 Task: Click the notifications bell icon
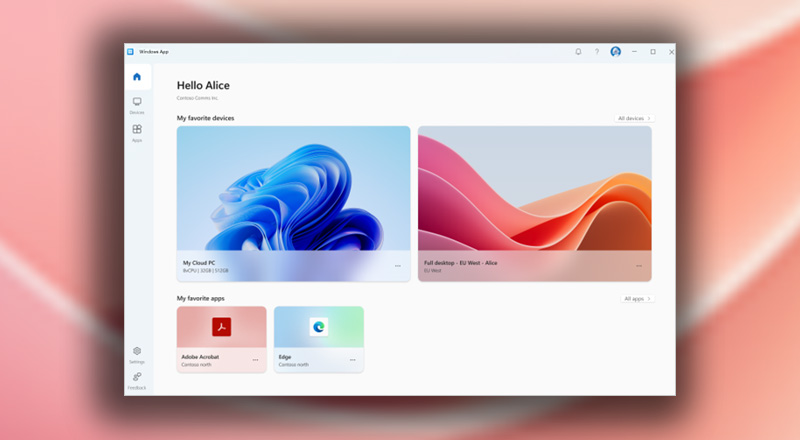click(578, 52)
